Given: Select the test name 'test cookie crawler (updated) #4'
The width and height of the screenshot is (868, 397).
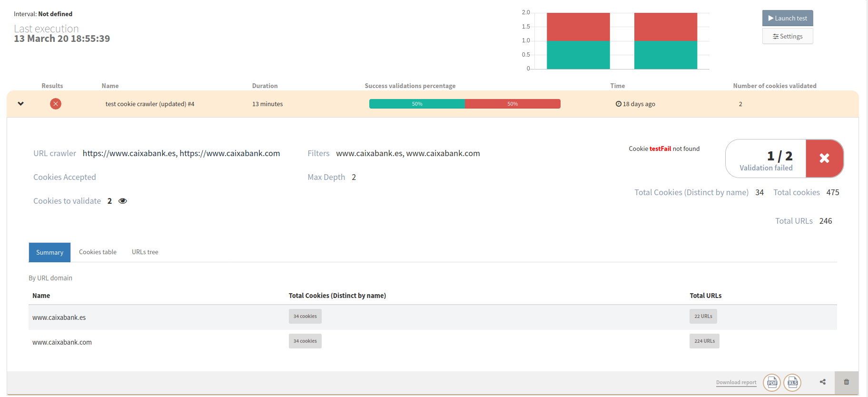Looking at the screenshot, I should pyautogui.click(x=150, y=104).
